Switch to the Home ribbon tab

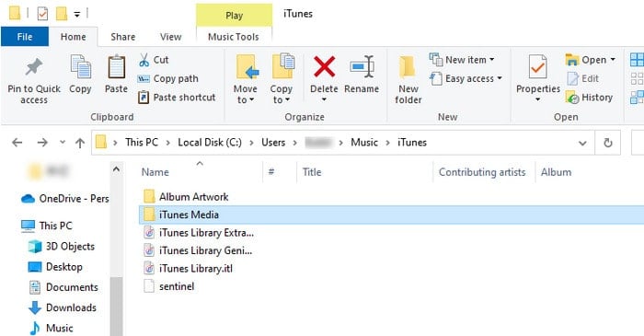(73, 37)
